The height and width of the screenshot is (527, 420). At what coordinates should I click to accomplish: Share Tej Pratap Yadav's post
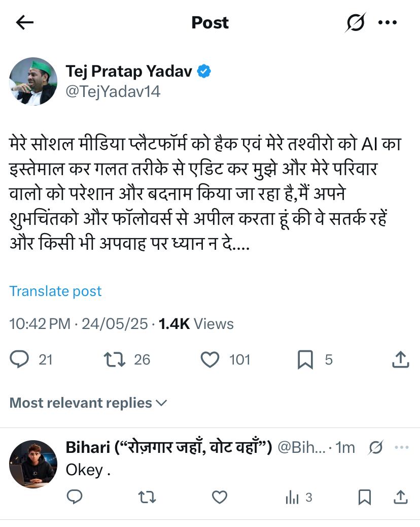[400, 359]
